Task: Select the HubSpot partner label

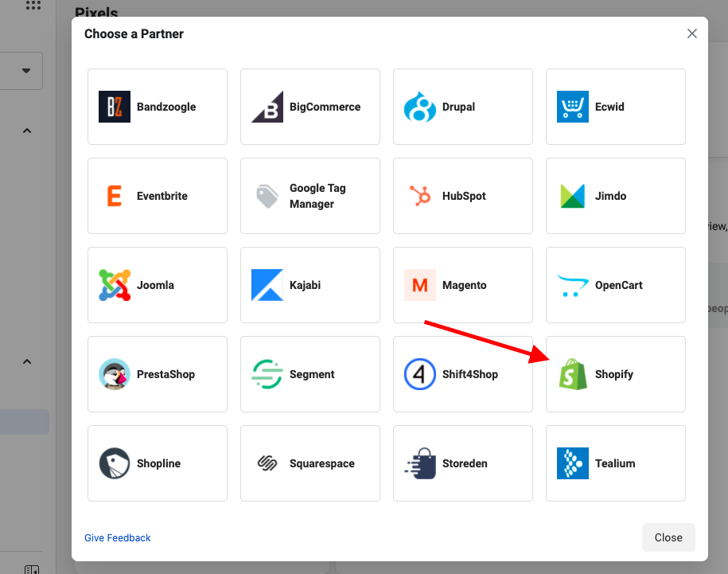Action: point(464,196)
